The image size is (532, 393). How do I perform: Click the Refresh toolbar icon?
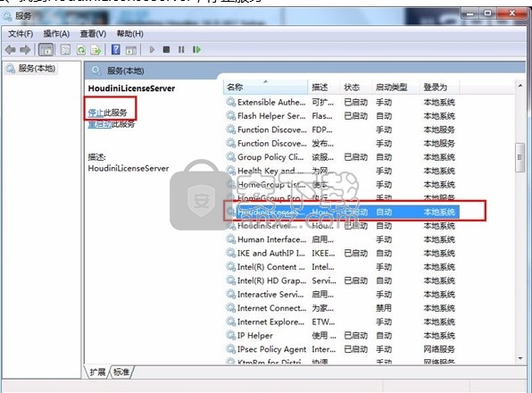pyautogui.click(x=81, y=50)
